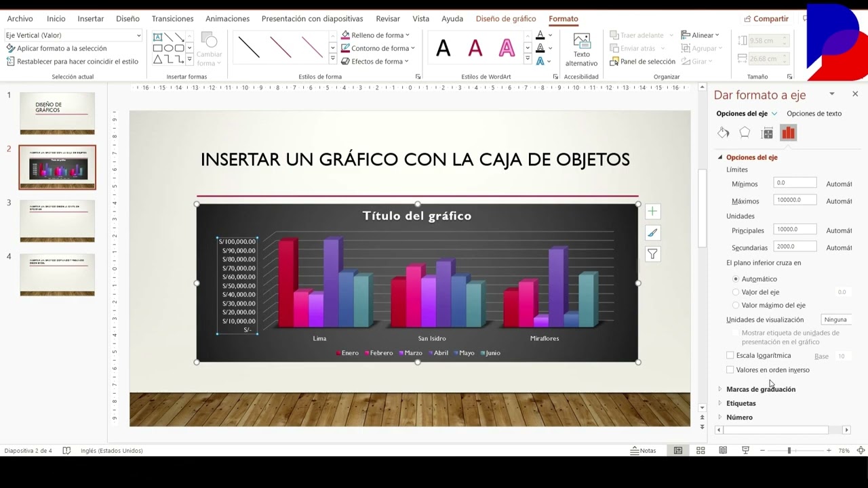This screenshot has width=868, height=488.
Task: Adjust the zoom slider in status bar
Action: click(x=789, y=450)
